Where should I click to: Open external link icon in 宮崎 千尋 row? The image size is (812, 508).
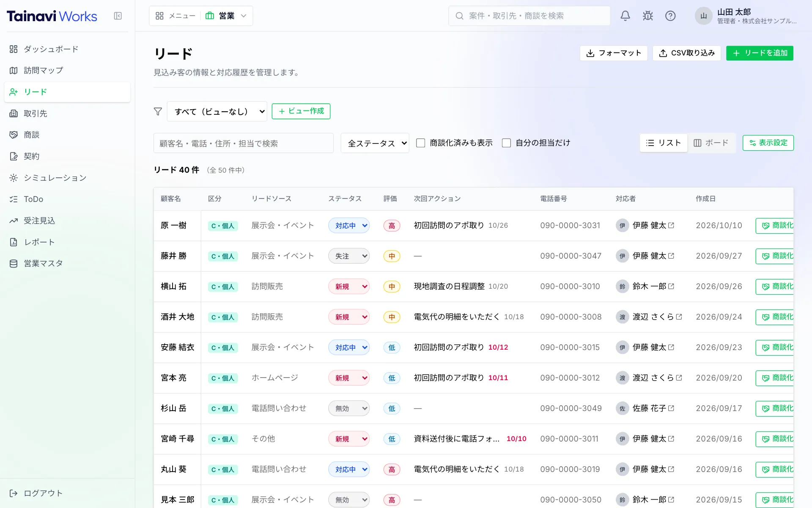click(x=671, y=439)
